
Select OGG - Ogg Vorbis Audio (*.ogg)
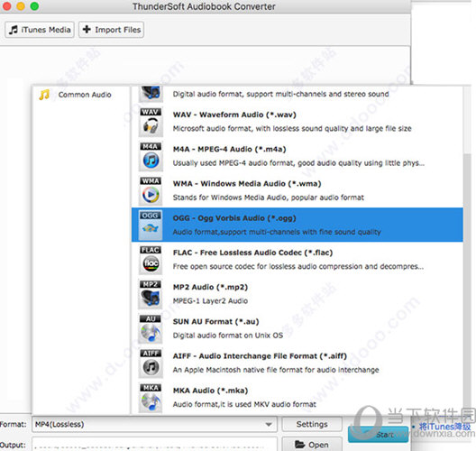click(297, 225)
